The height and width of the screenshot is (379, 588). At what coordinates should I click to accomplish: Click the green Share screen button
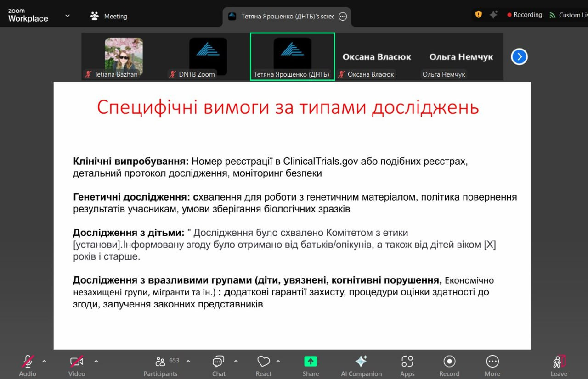[311, 366]
